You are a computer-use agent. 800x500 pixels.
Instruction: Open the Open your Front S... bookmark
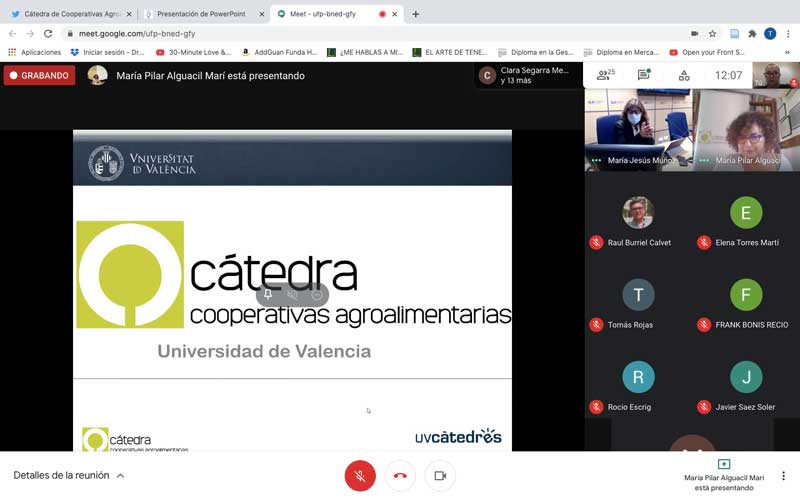[707, 52]
